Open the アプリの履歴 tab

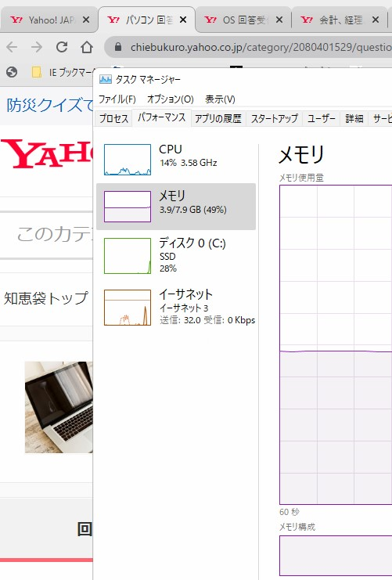218,119
